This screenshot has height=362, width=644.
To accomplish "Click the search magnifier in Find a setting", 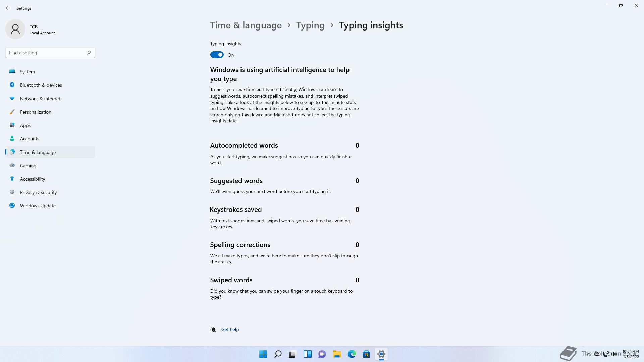I will [89, 53].
